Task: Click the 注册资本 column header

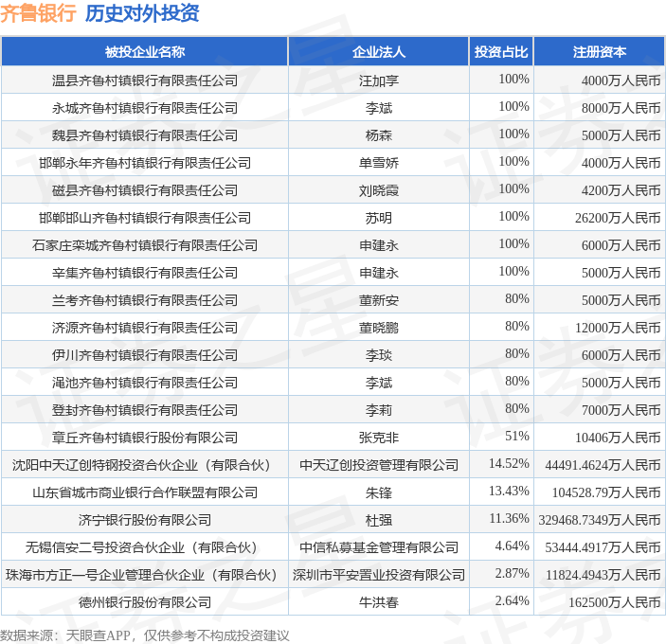Action: tap(599, 51)
